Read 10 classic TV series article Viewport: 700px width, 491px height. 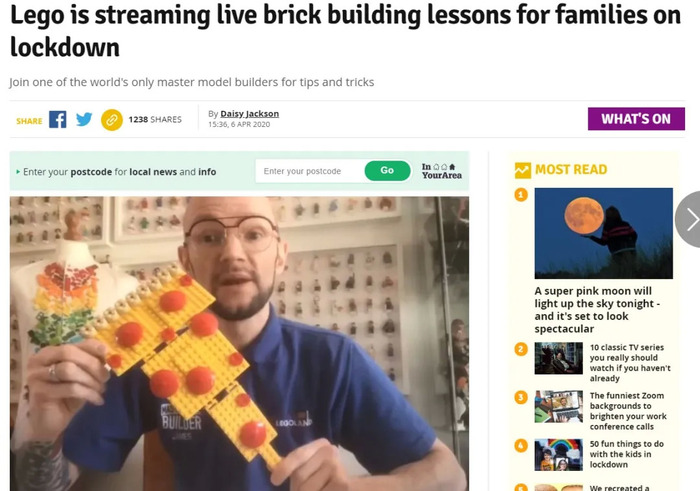pos(630,362)
